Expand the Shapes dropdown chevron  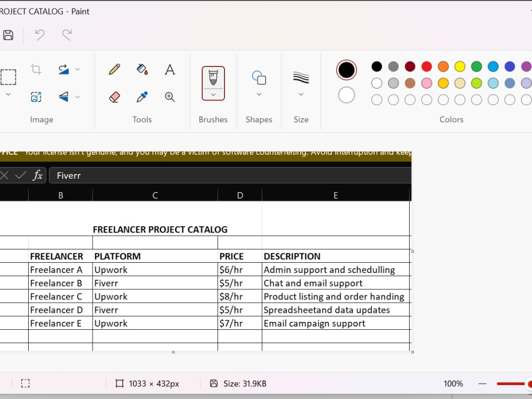[x=259, y=94]
